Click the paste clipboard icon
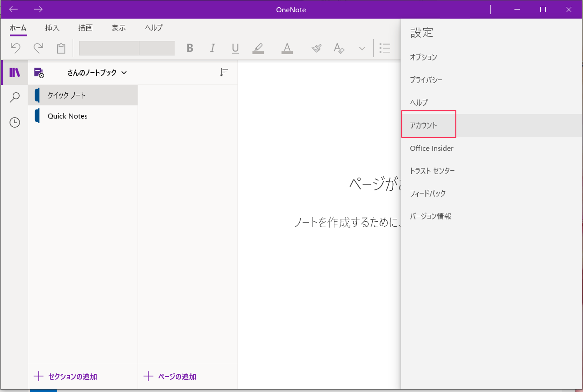 (x=61, y=48)
